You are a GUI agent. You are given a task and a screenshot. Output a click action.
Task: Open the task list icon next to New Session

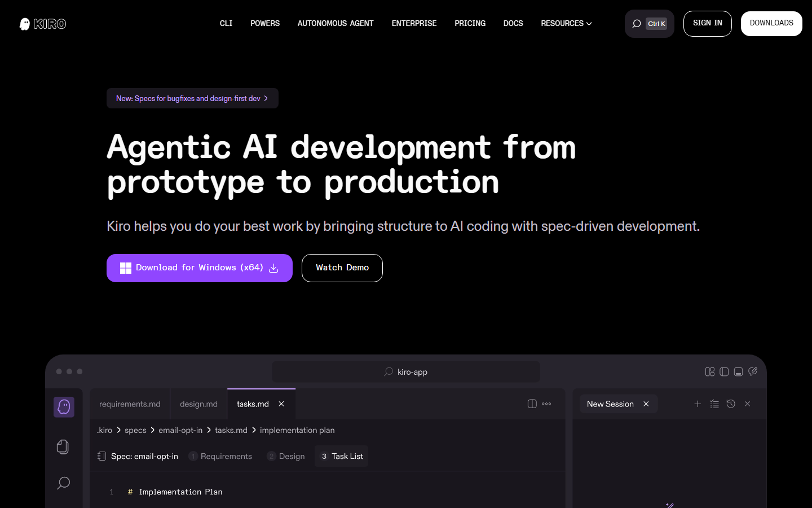click(x=714, y=404)
